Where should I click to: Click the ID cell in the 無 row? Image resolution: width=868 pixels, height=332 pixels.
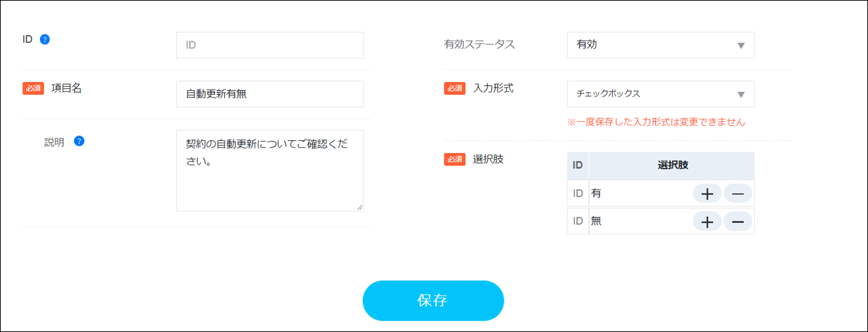578,222
